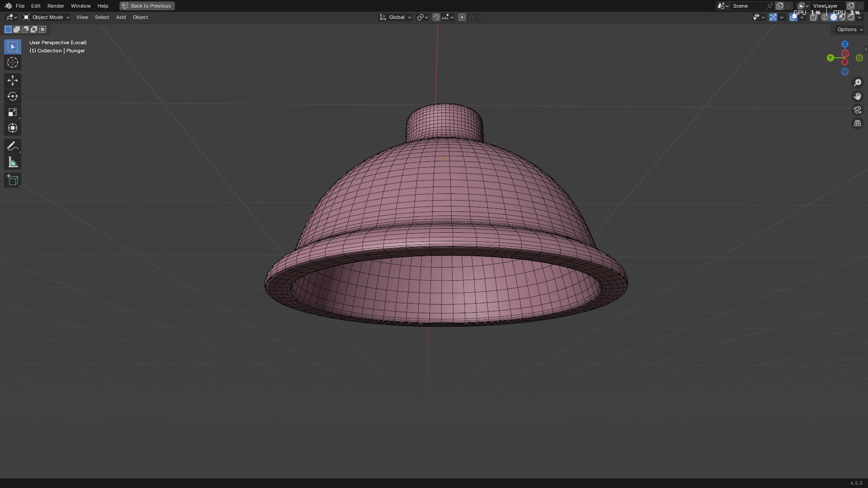Click the new Scene copy icon

coord(779,6)
